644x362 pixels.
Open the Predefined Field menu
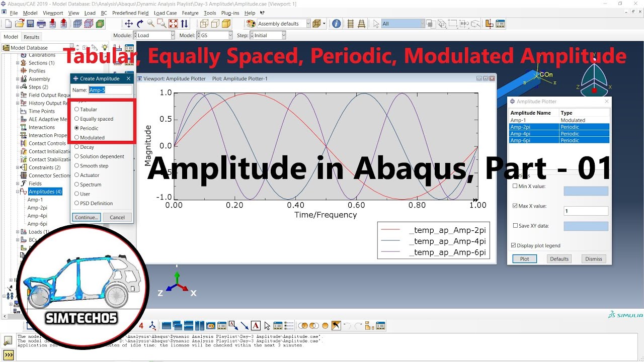[x=130, y=13]
